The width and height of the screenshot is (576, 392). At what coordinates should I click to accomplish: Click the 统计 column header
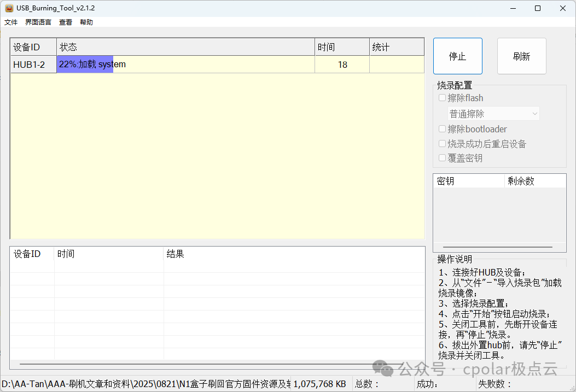[x=397, y=47]
